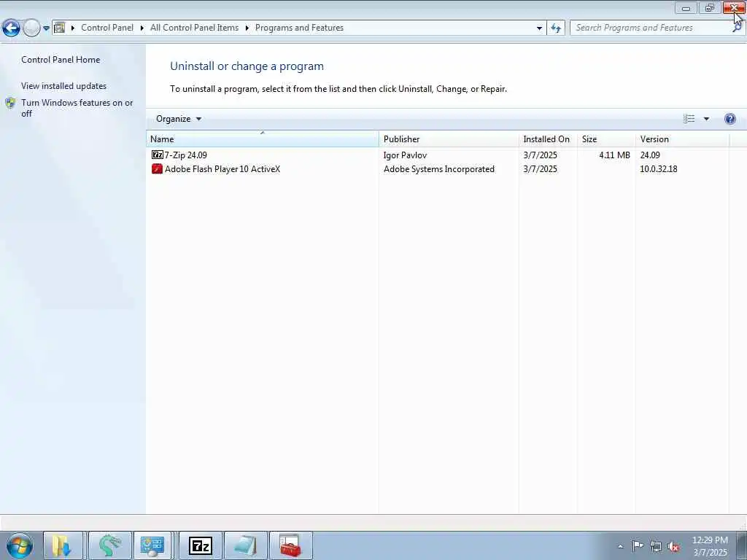
Task: Sort by the Size column header
Action: click(606, 139)
